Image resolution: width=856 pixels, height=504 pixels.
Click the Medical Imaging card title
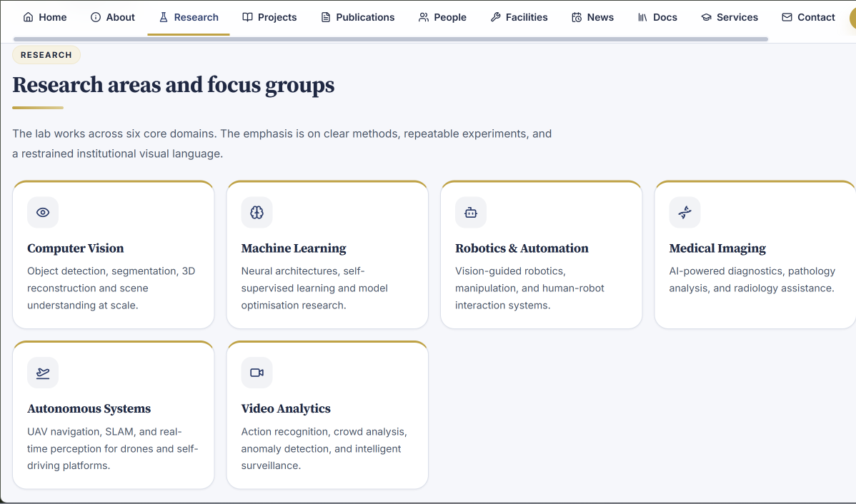(717, 248)
